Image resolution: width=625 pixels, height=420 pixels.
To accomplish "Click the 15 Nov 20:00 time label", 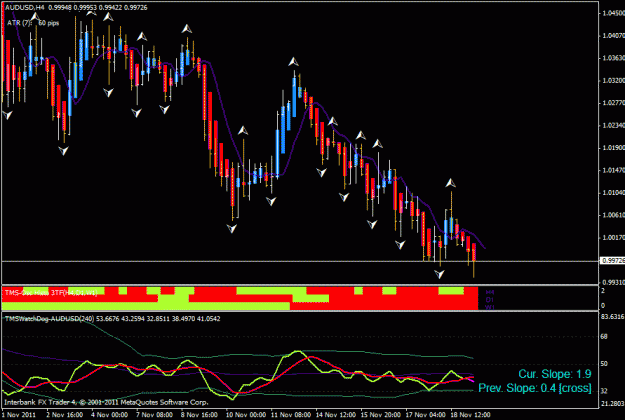I will pos(379,415).
